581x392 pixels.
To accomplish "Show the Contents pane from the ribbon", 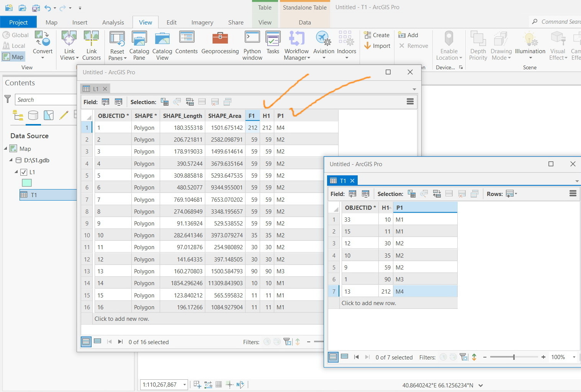I will (x=187, y=42).
